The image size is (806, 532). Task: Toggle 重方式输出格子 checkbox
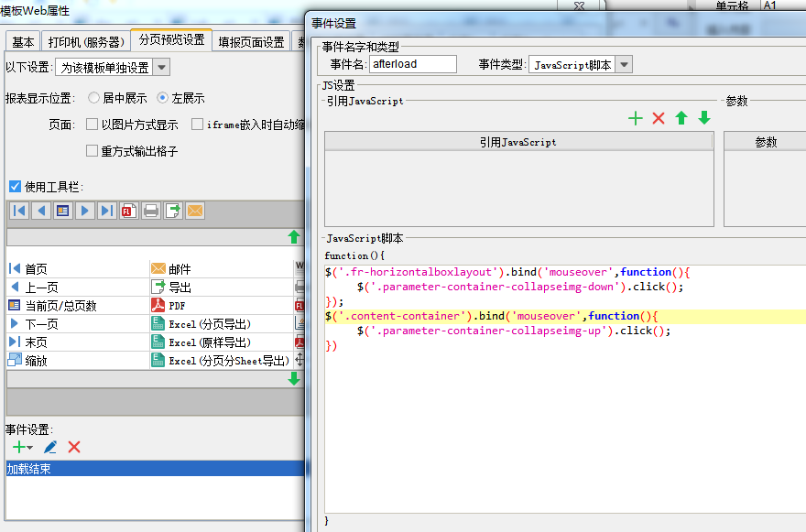pos(92,150)
